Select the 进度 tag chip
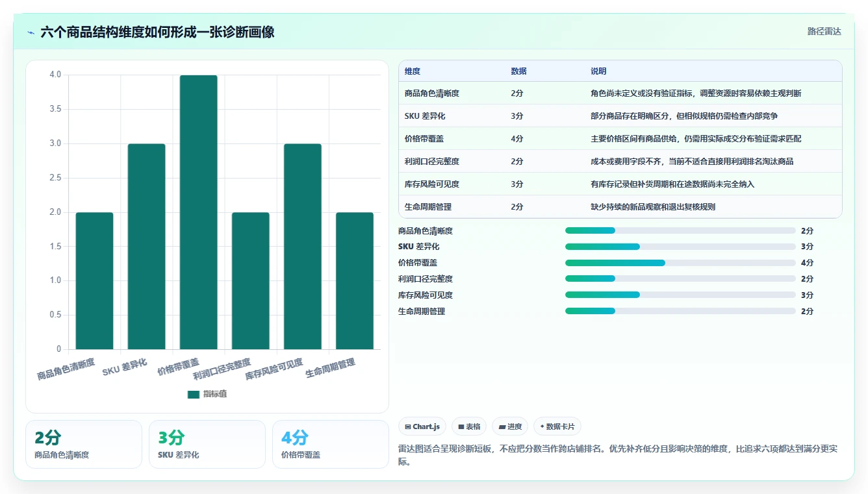The height and width of the screenshot is (494, 868). tap(510, 426)
